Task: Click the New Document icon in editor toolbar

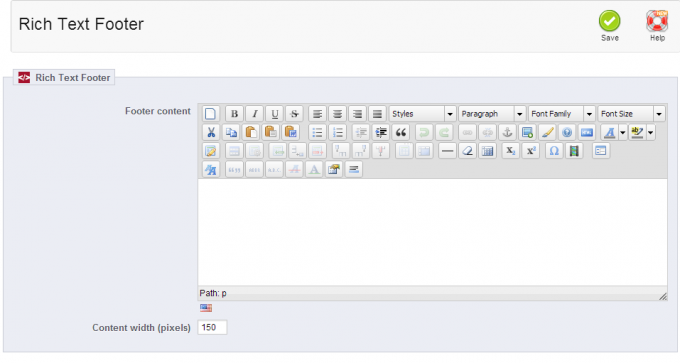Action: tap(210, 114)
